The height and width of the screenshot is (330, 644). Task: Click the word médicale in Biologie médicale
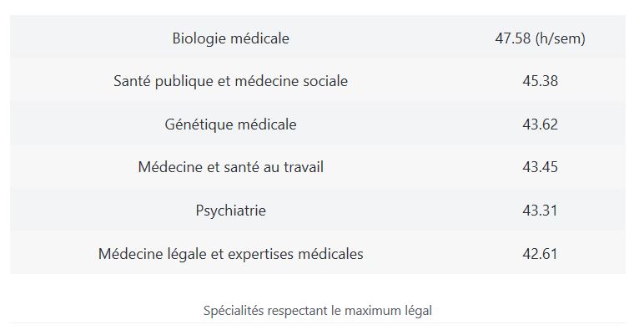(259, 38)
